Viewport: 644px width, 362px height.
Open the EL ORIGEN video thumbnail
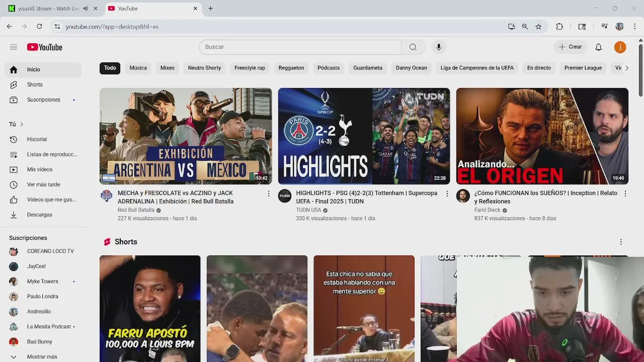[542, 136]
